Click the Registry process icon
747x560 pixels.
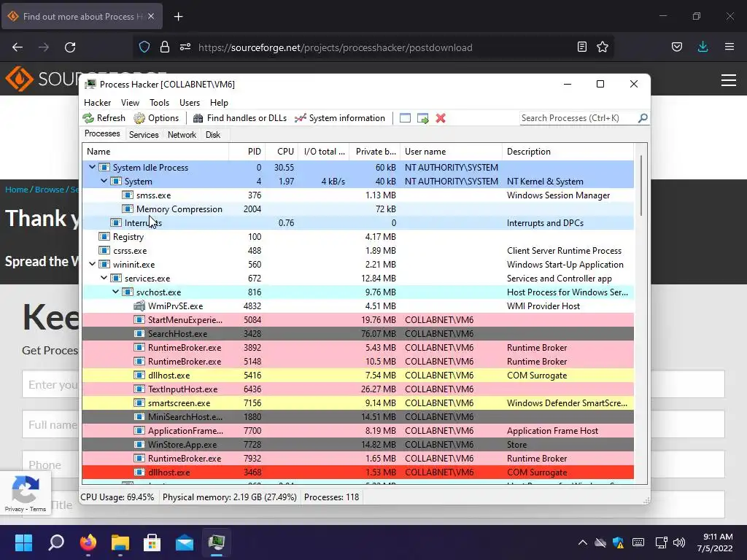tap(104, 237)
